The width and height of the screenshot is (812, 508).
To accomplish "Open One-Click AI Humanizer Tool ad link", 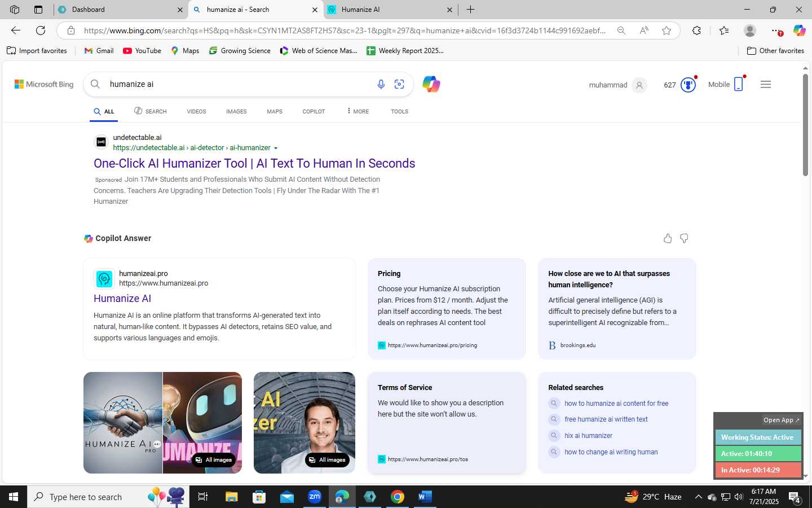I will (x=254, y=163).
